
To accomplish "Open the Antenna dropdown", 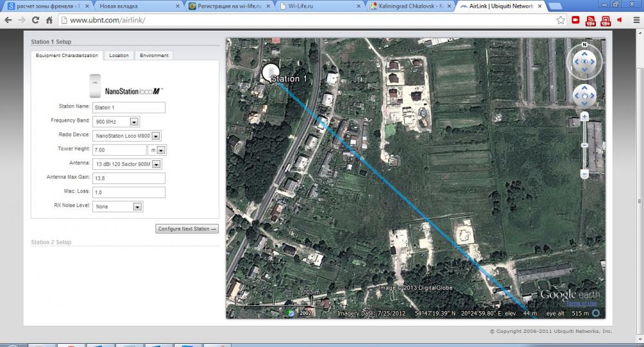I will (x=156, y=164).
